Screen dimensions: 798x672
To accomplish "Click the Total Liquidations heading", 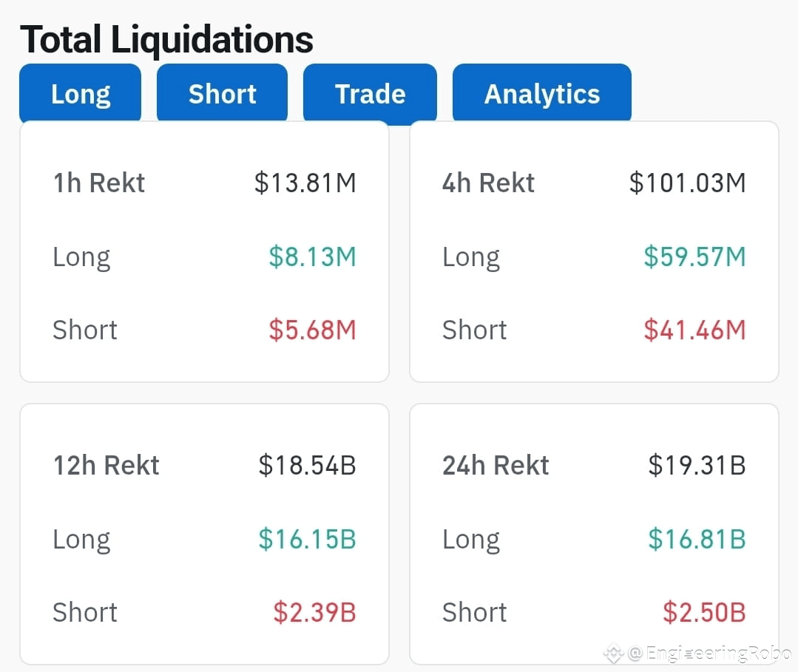I will (166, 39).
